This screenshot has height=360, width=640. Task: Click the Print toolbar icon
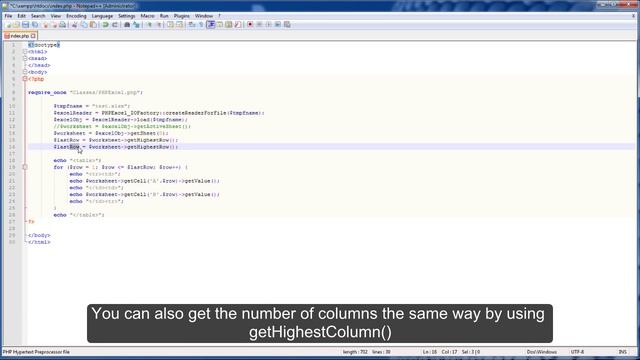click(62, 24)
